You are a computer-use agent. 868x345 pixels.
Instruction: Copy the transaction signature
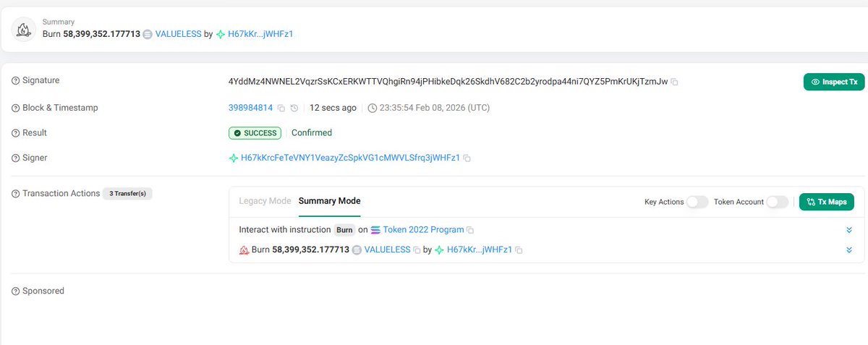tap(675, 82)
